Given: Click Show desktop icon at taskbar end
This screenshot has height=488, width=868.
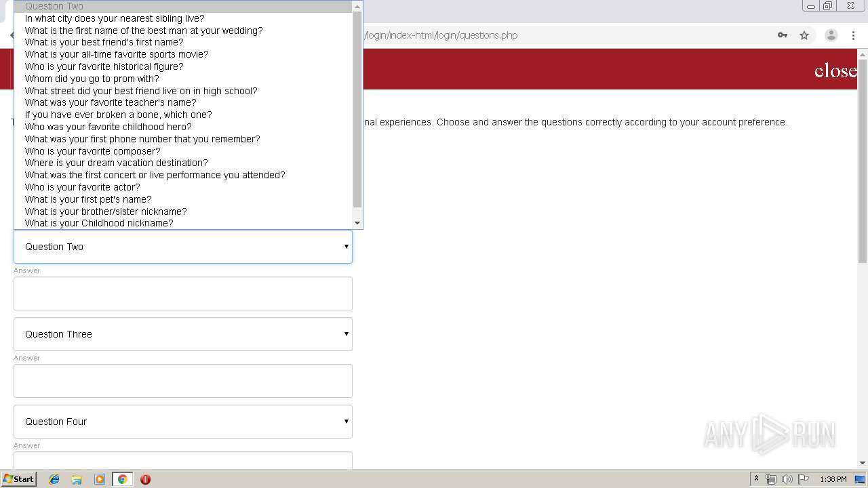Looking at the screenshot, I should 861,479.
